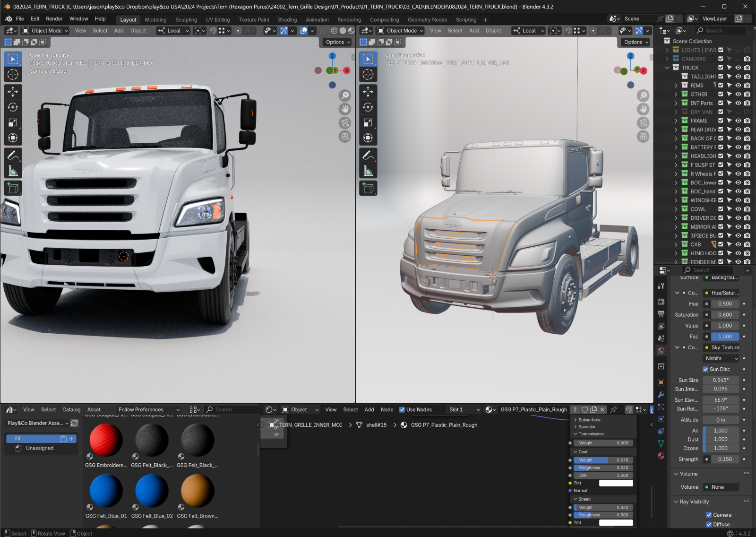Adjust the Coat Weight slider
This screenshot has height=537, width=756.
pyautogui.click(x=603, y=460)
